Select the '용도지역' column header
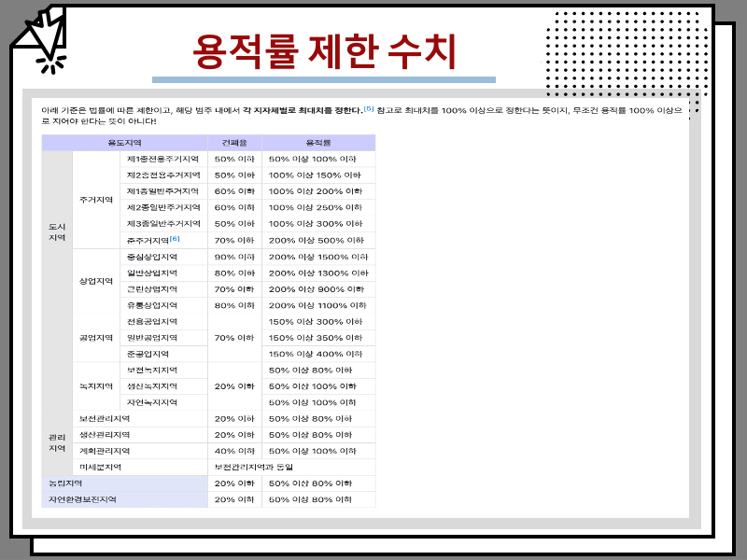This screenshot has width=747, height=560. [124, 143]
